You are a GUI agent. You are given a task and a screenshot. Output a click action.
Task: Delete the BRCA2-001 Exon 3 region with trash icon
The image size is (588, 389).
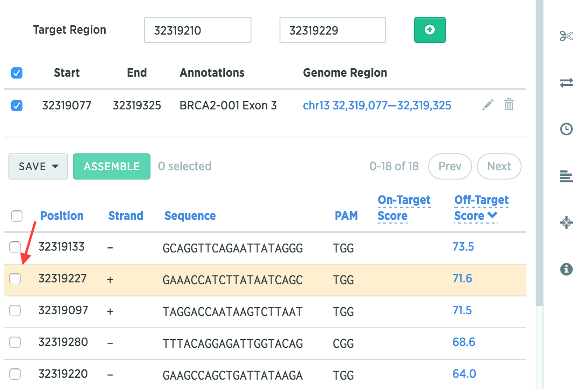509,105
